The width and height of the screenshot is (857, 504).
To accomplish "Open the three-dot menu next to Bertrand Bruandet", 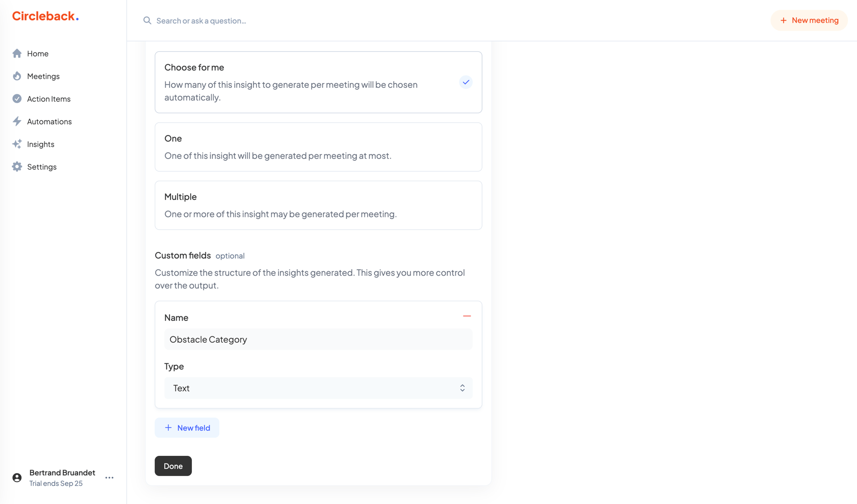I will coord(109,477).
